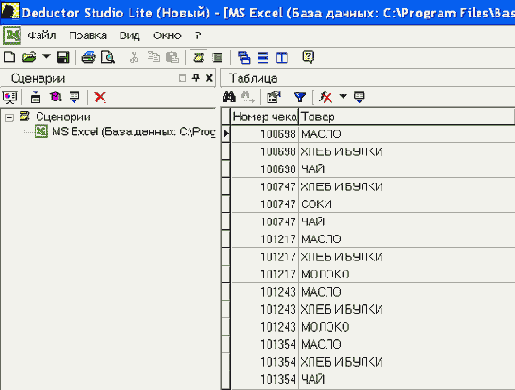The image size is (515, 390).
Task: Open file with the folder icon
Action: (29, 57)
